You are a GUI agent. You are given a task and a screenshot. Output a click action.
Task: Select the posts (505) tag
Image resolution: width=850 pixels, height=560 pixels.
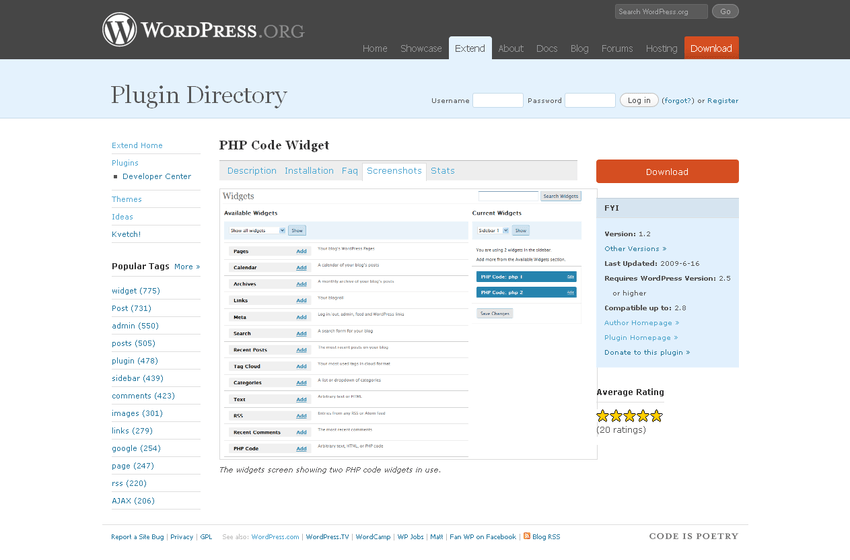[x=133, y=343]
